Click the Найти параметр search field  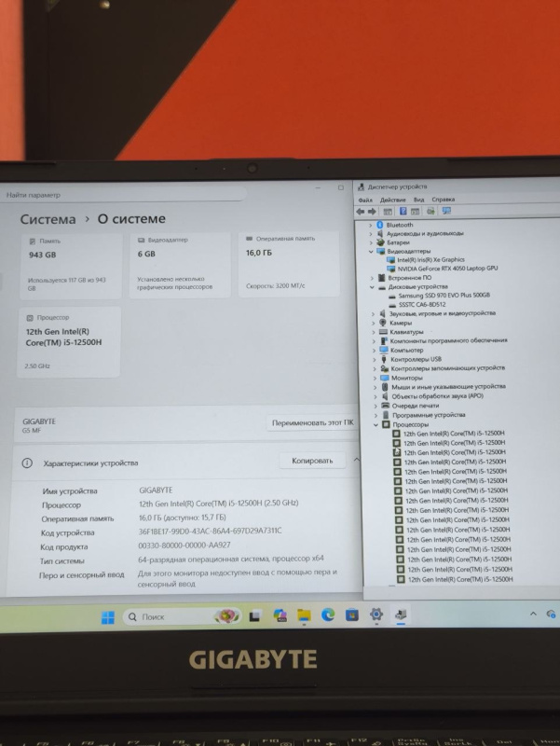pos(125,195)
